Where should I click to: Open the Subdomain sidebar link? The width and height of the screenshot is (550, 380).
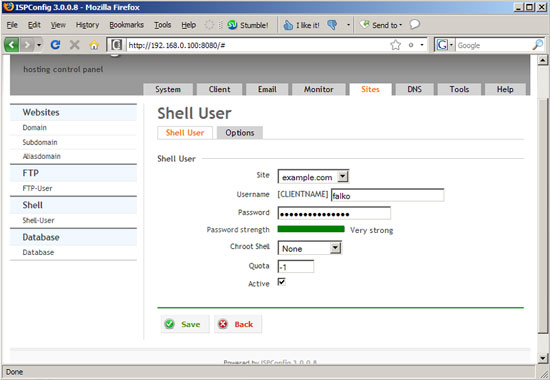(x=40, y=142)
